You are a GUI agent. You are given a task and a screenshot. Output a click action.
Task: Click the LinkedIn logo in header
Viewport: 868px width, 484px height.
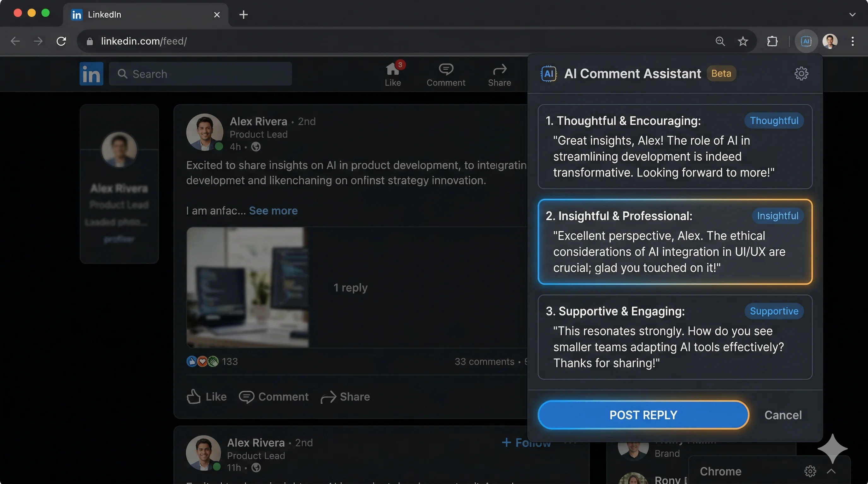tap(91, 74)
